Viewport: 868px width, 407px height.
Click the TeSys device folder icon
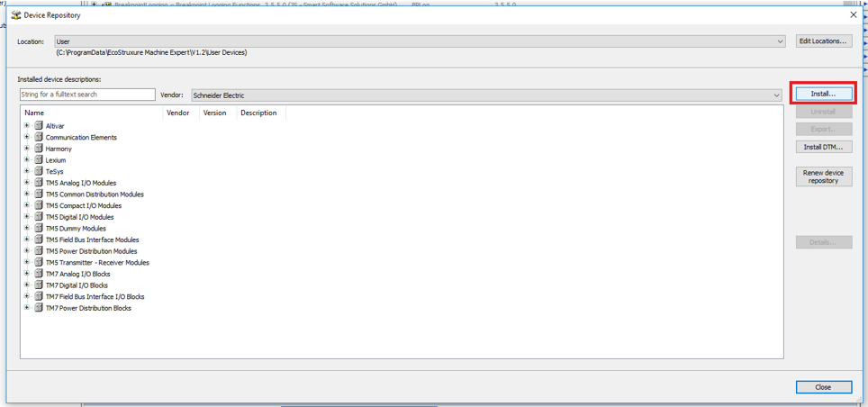(39, 171)
